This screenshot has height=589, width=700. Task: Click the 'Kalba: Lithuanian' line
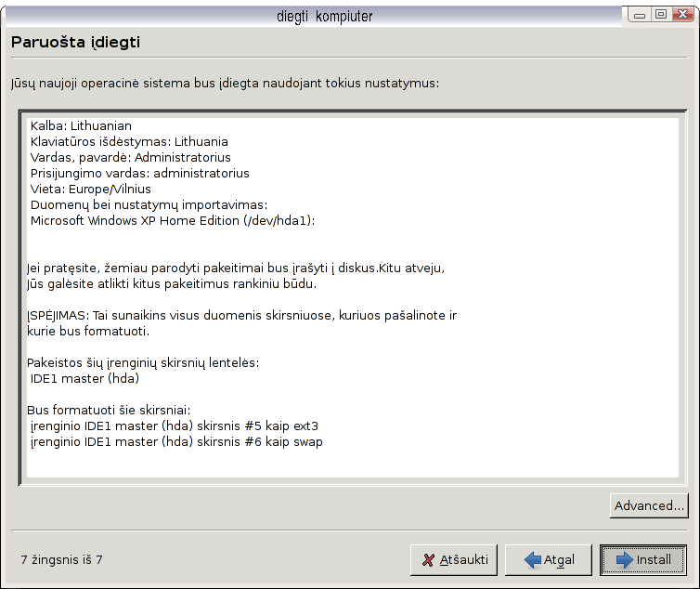[81, 125]
